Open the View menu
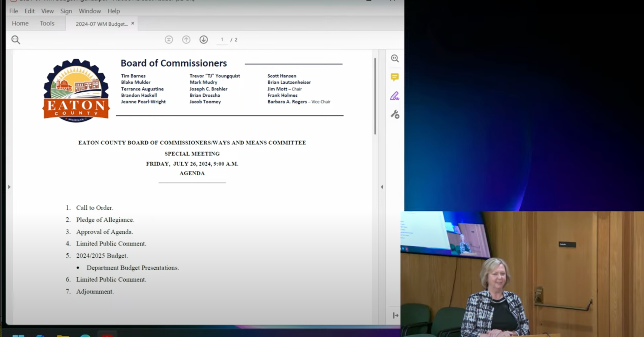644x337 pixels. click(48, 11)
